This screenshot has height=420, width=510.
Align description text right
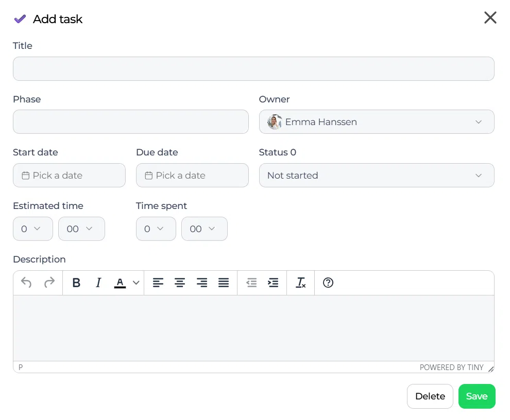[201, 283]
